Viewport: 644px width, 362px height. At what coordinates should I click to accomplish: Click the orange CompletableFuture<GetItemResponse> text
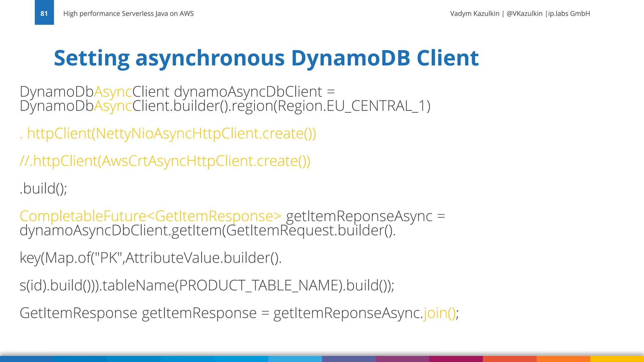click(150, 216)
